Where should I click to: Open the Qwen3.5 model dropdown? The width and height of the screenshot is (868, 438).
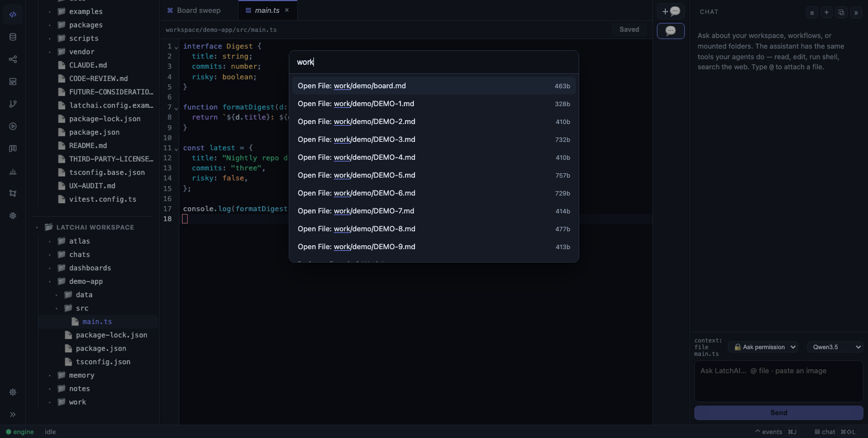[834, 347]
